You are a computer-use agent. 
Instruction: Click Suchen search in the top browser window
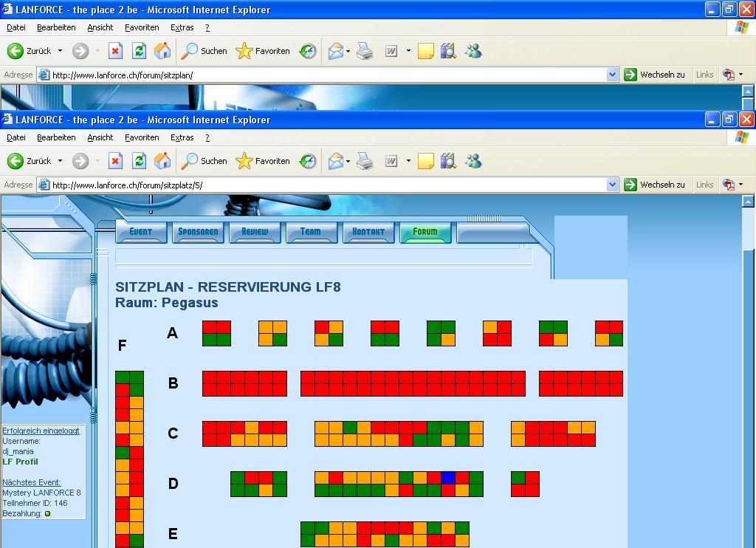205,51
